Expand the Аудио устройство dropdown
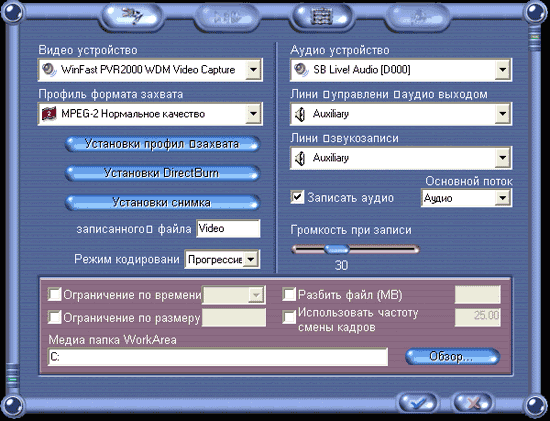This screenshot has height=421, width=550. (x=503, y=70)
